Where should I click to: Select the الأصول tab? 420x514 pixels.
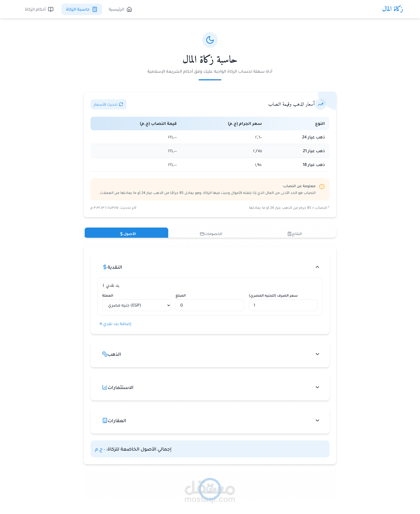click(x=126, y=233)
